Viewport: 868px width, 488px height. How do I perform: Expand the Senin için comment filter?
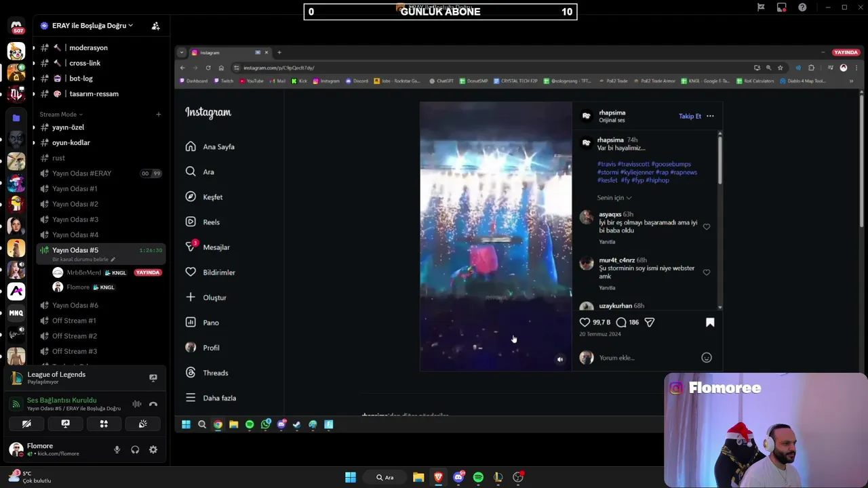[614, 198]
